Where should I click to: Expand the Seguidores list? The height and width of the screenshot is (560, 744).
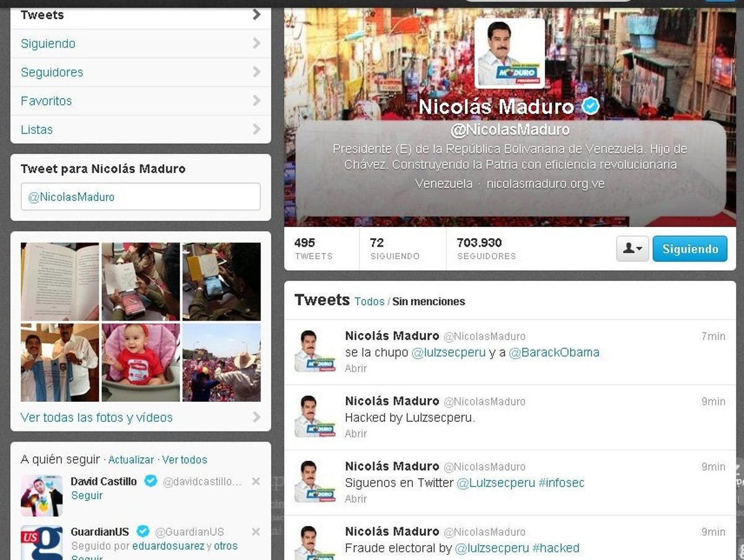[x=140, y=72]
